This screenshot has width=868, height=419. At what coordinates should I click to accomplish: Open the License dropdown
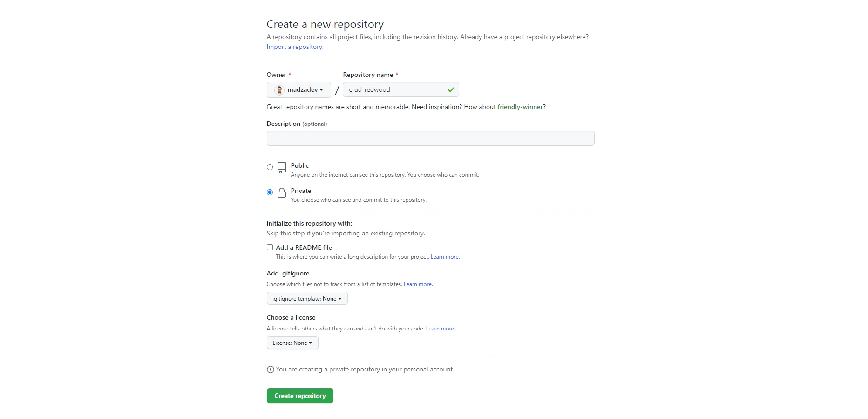coord(292,343)
